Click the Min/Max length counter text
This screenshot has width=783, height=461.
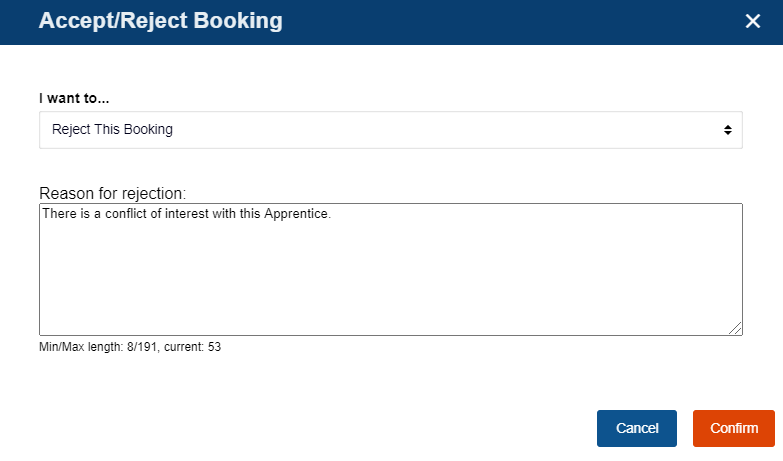(130, 348)
